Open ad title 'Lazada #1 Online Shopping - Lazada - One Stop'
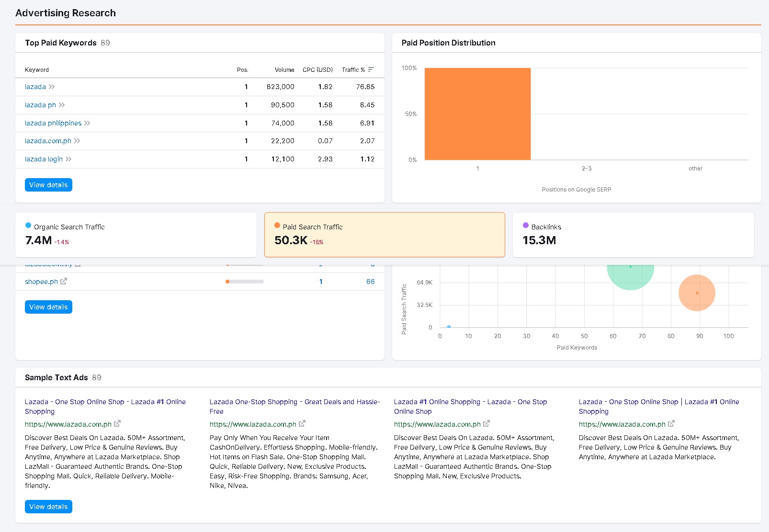The image size is (769, 532). 470,407
